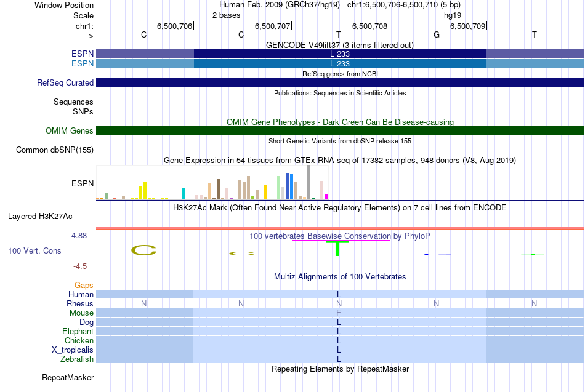
Task: Click the 'SNPs' track label
Action: point(83,111)
